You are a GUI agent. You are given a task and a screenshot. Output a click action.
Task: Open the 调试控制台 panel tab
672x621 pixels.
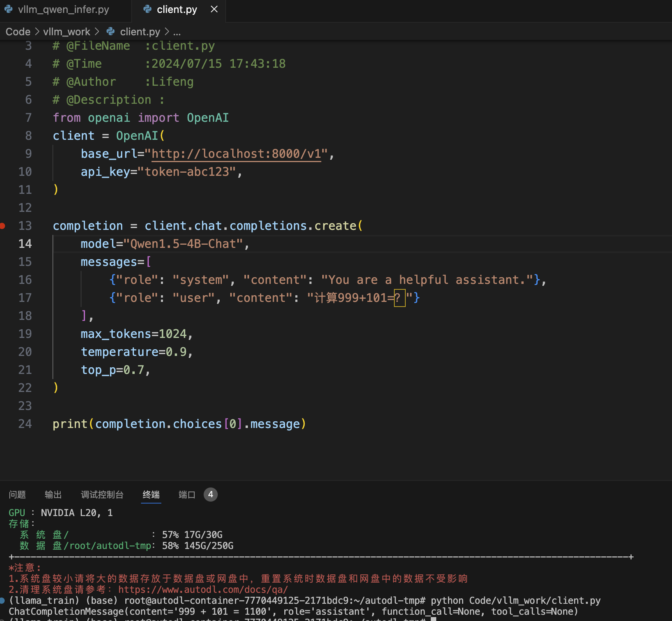102,495
